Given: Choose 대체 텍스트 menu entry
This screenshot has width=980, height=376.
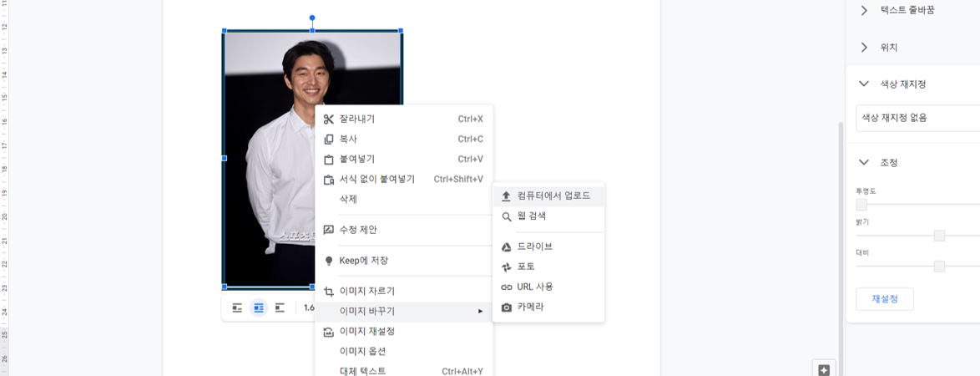Looking at the screenshot, I should tap(404, 370).
